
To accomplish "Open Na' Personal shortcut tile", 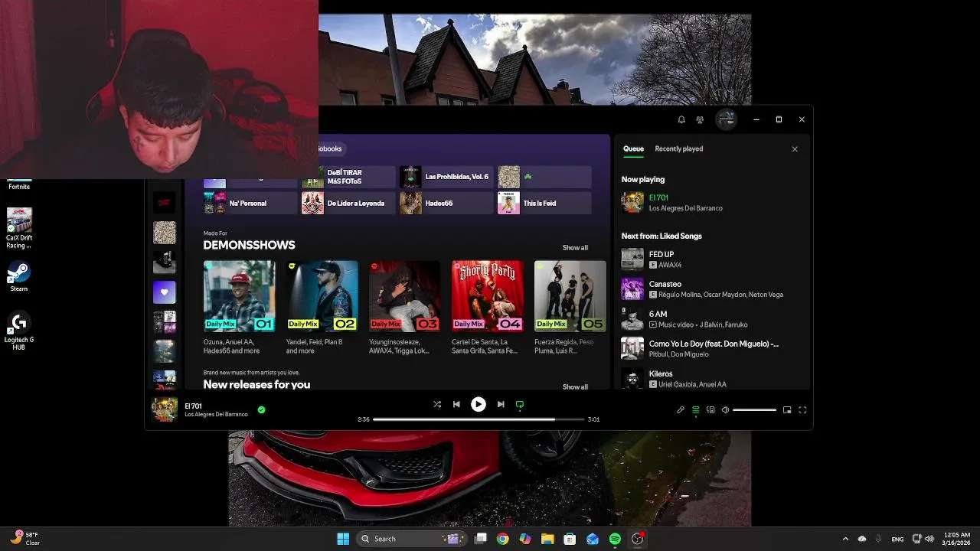I will click(250, 203).
